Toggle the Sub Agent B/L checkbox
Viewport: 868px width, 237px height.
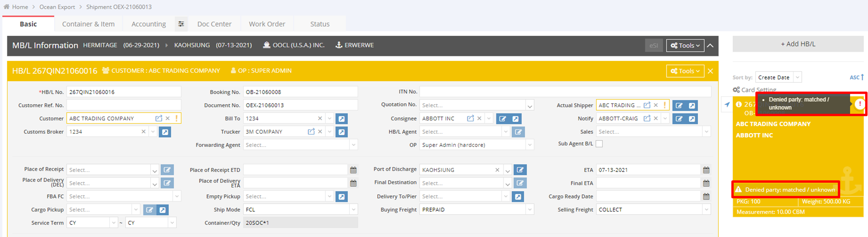click(599, 144)
